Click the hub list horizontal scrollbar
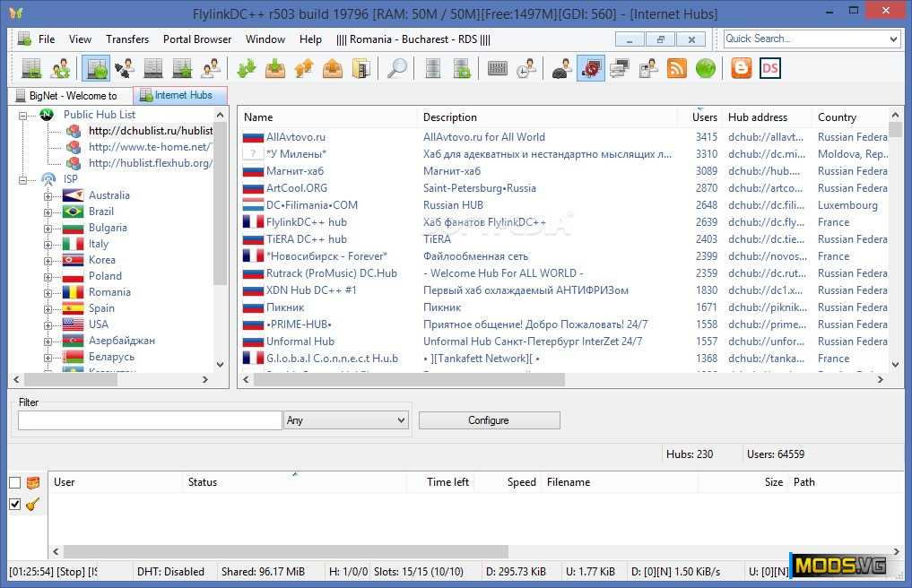 409,379
